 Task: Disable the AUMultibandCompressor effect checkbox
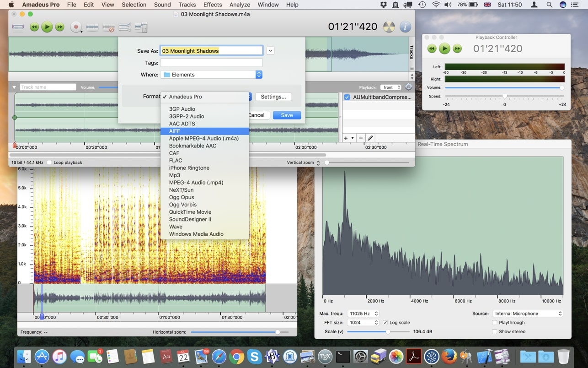[x=347, y=97]
